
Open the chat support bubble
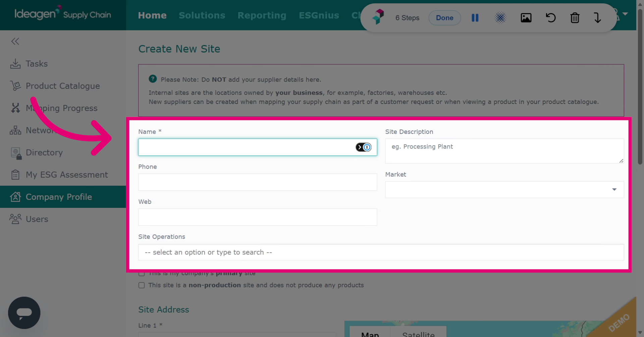click(x=24, y=313)
